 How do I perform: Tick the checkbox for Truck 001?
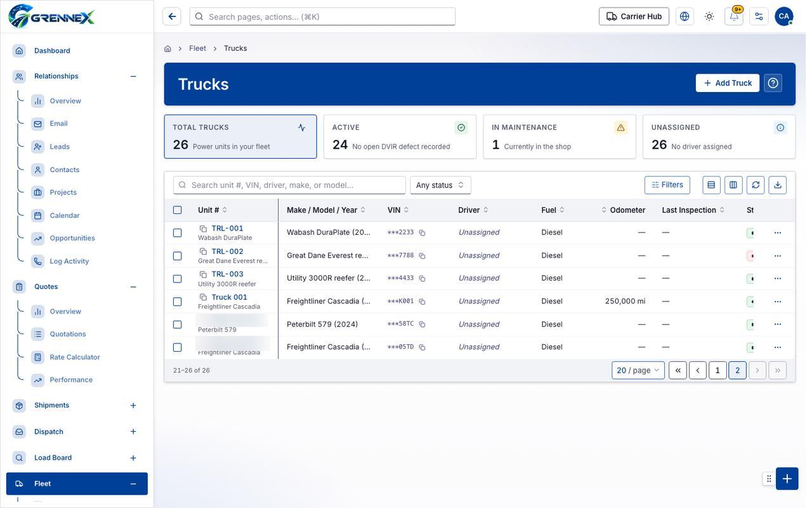[x=178, y=302]
